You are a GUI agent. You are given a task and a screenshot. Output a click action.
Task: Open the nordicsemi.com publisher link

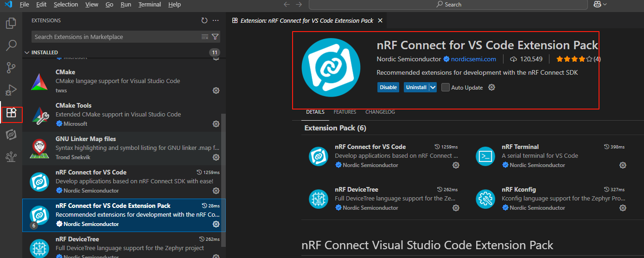pyautogui.click(x=474, y=59)
